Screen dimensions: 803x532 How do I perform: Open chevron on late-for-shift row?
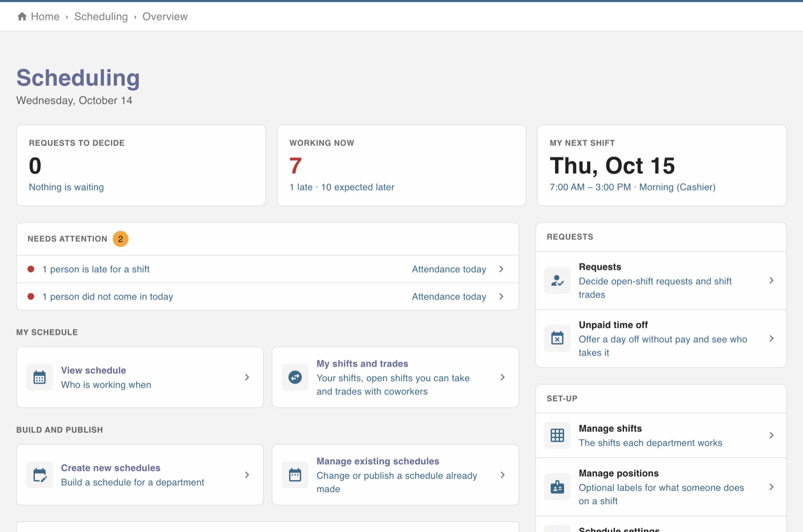coord(501,269)
